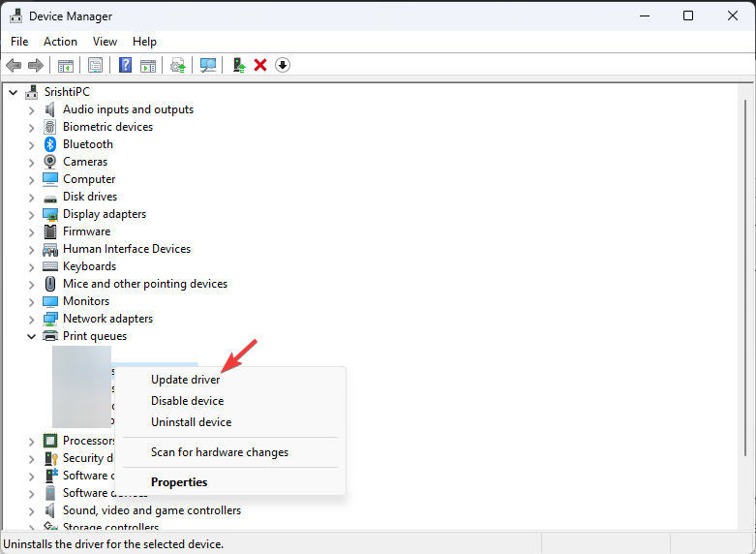Collapse the Print queues chevron
This screenshot has height=554, width=756.
(x=31, y=336)
